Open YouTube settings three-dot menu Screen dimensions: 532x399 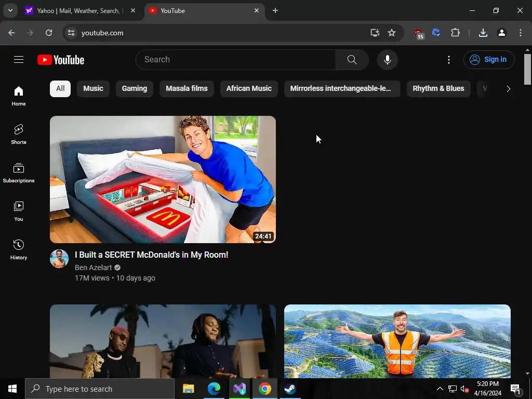448,60
